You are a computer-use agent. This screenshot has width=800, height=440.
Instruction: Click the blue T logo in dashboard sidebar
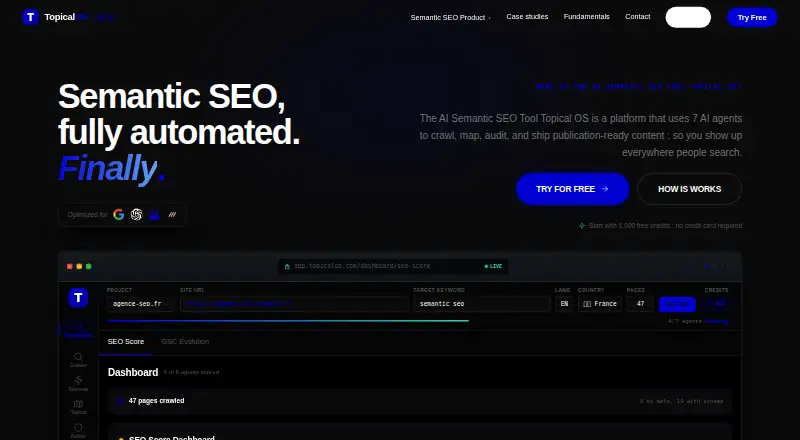coord(79,298)
